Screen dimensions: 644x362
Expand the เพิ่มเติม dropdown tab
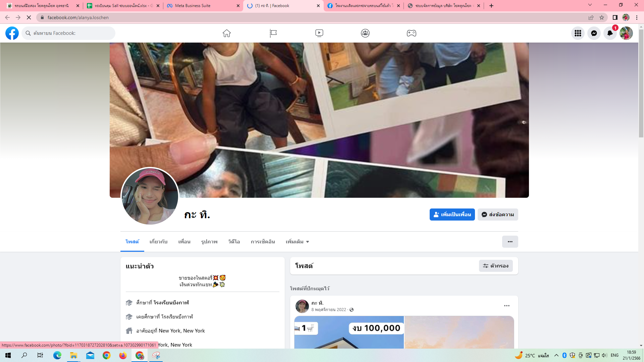point(297,242)
